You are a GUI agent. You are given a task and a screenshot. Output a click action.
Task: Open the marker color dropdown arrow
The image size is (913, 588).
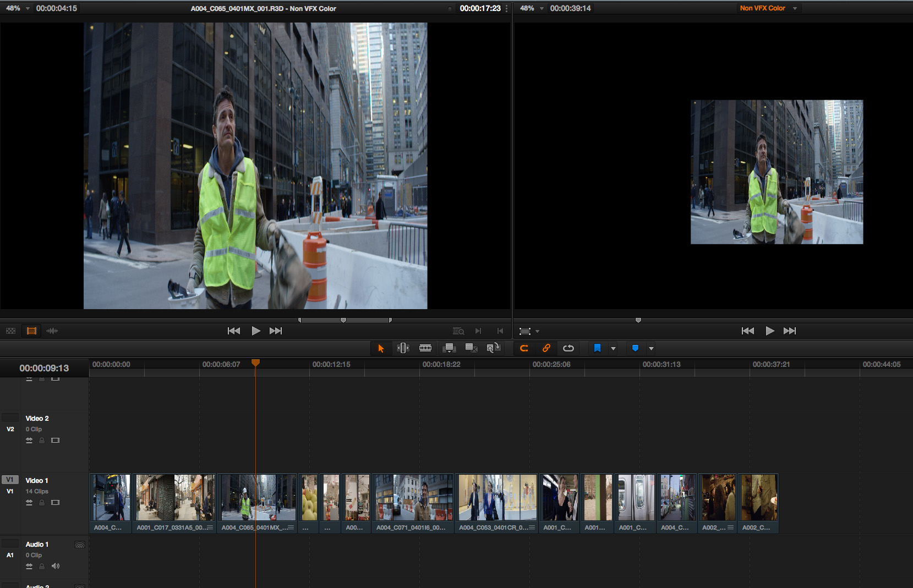point(651,349)
